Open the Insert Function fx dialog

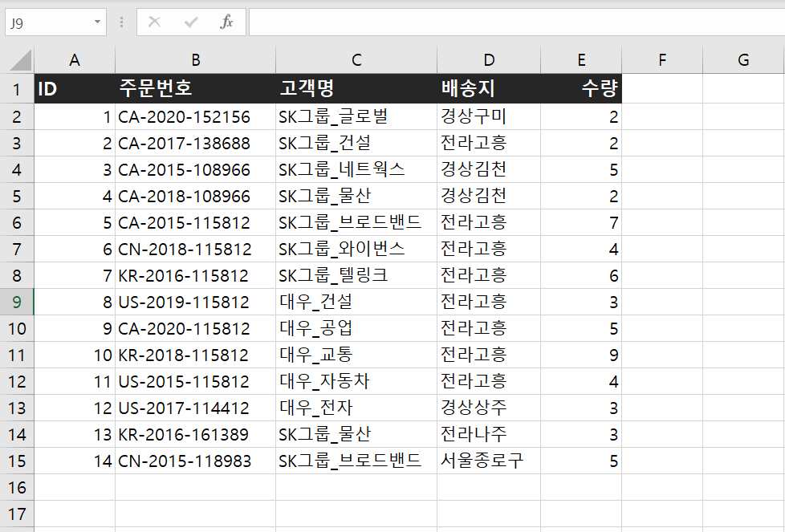tap(227, 22)
